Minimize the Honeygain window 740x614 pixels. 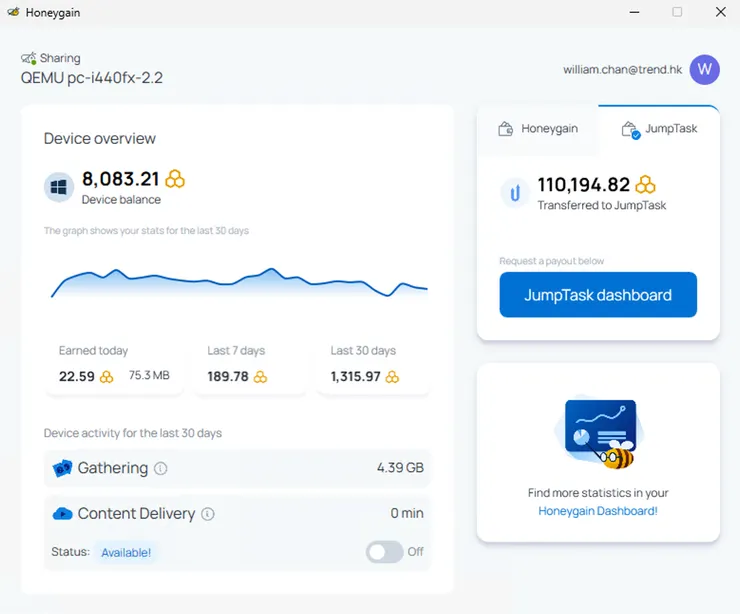(x=634, y=12)
